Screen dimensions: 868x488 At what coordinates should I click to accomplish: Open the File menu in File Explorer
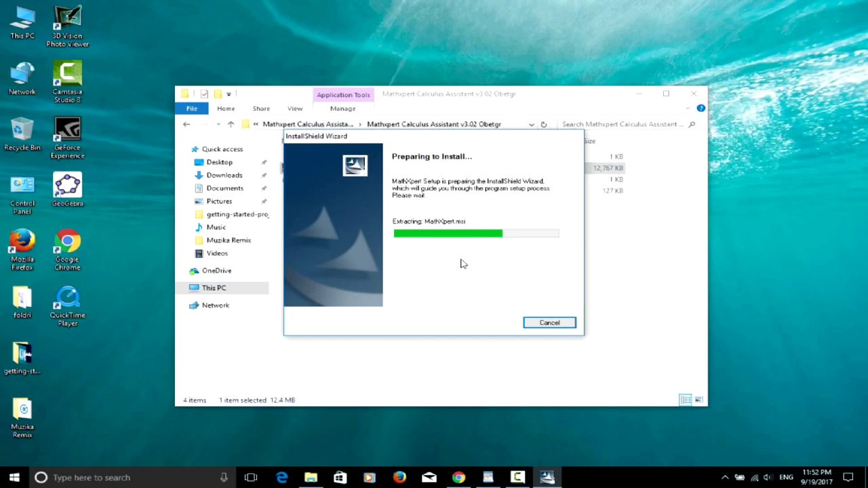pos(192,108)
